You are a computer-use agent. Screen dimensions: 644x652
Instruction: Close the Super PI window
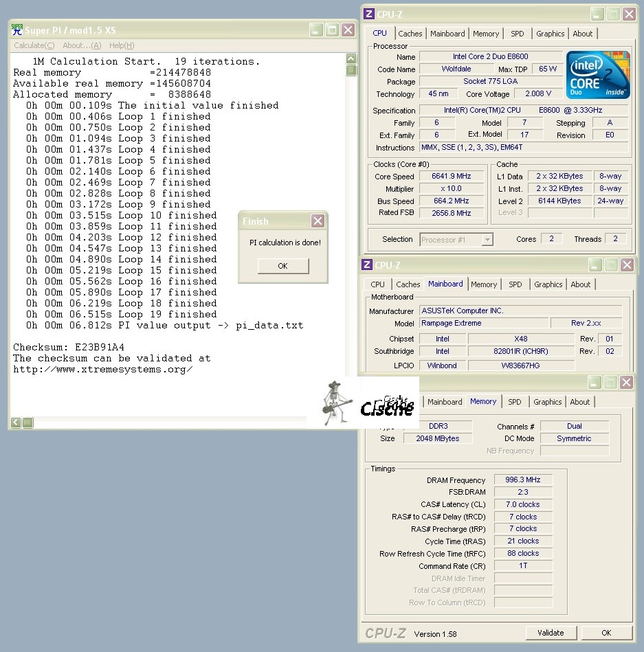click(348, 30)
